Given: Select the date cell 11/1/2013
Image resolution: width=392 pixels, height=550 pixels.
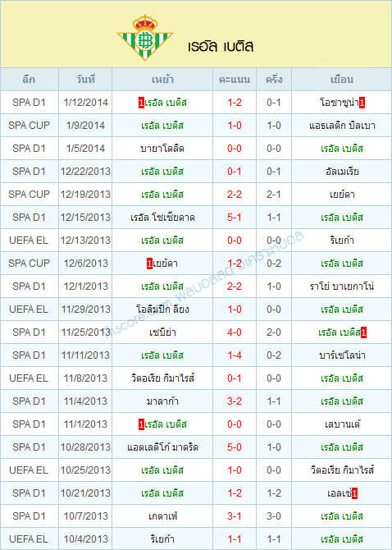Looking at the screenshot, I should pyautogui.click(x=85, y=424).
